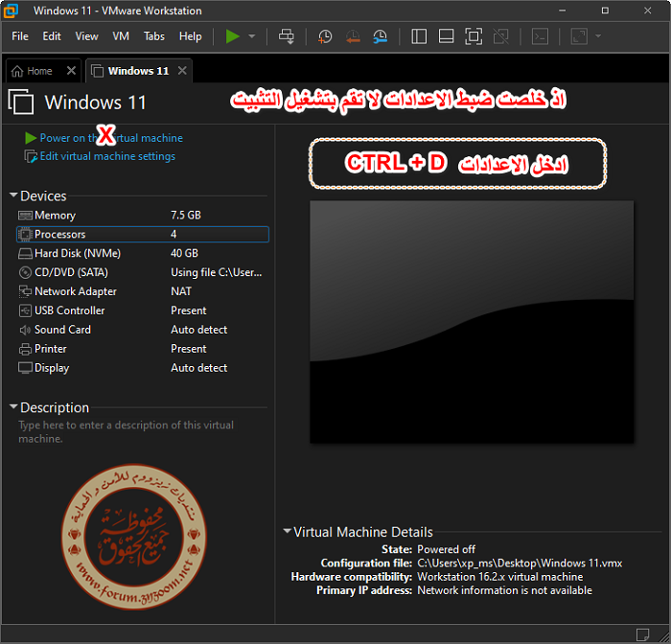Click the Hard Disk drive icon
This screenshot has width=671, height=644.
pyautogui.click(x=25, y=254)
